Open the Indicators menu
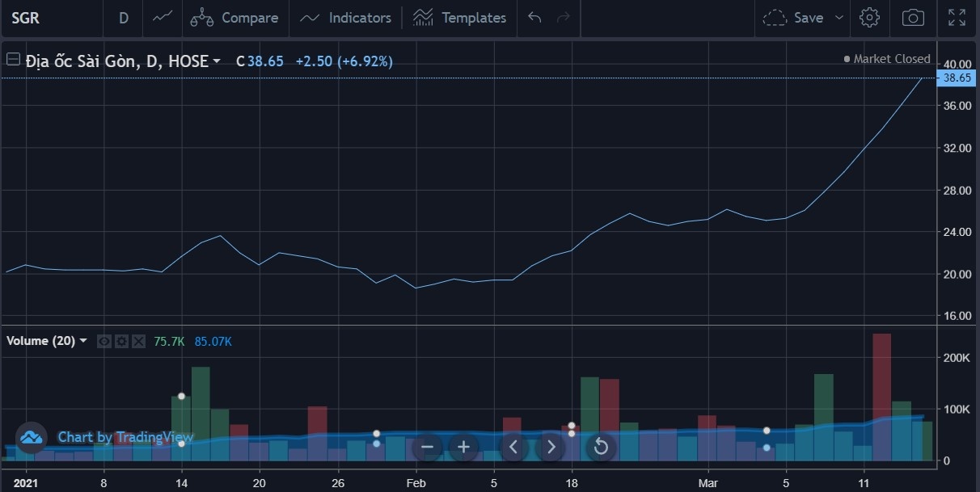980x492 pixels. (345, 17)
